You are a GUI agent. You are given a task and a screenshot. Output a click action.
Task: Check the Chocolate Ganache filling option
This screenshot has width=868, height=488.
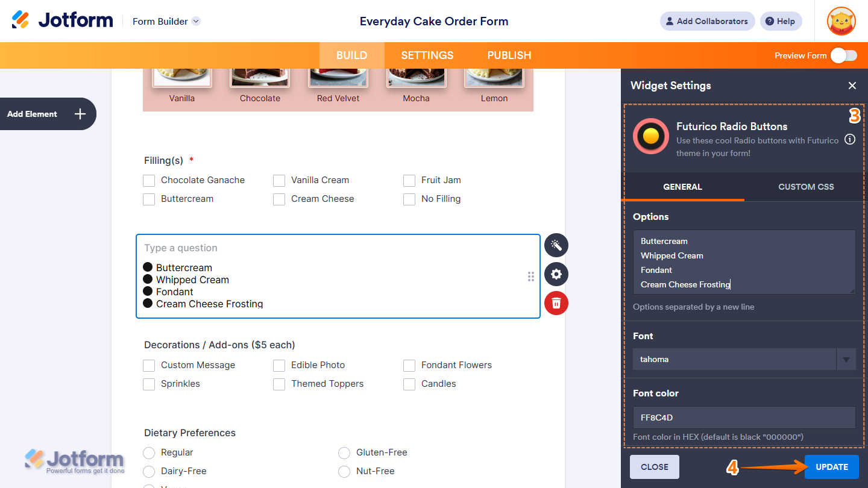(149, 180)
